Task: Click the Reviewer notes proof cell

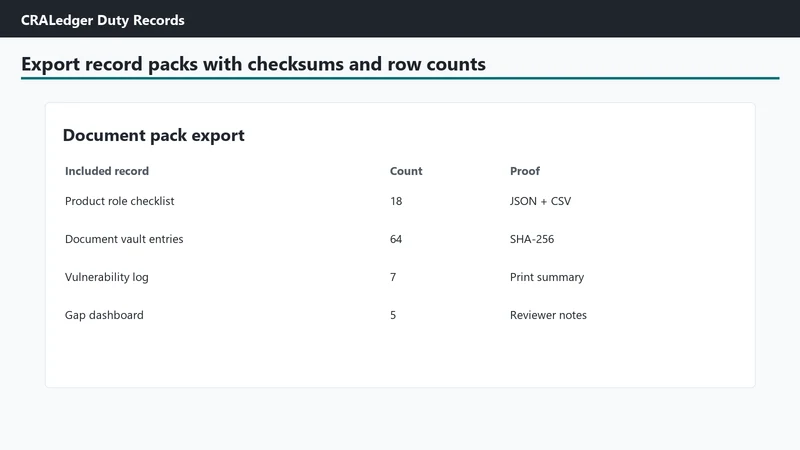Action: 548,315
